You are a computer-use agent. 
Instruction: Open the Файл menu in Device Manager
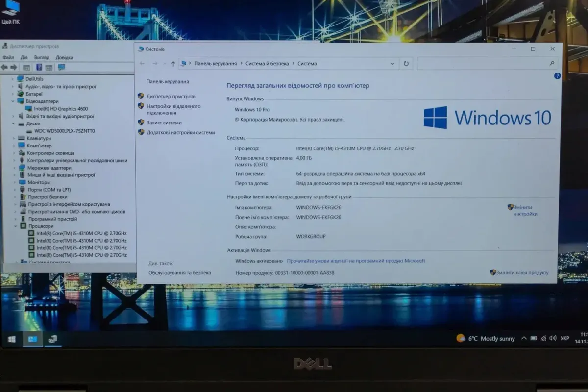(x=8, y=57)
